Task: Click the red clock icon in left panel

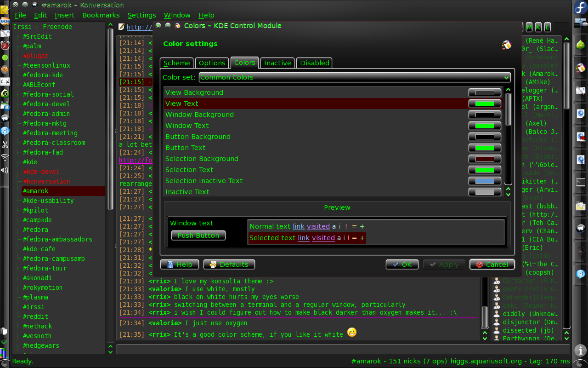Action: pyautogui.click(x=5, y=46)
